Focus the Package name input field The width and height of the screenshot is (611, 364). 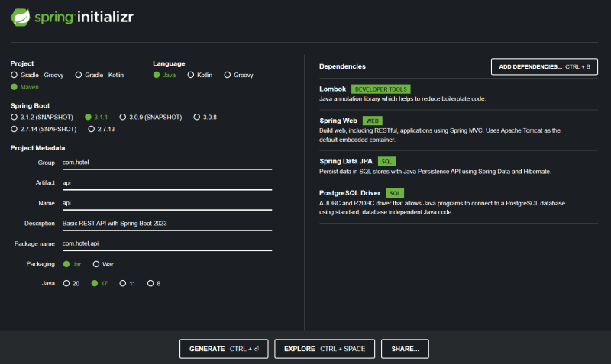coord(167,243)
